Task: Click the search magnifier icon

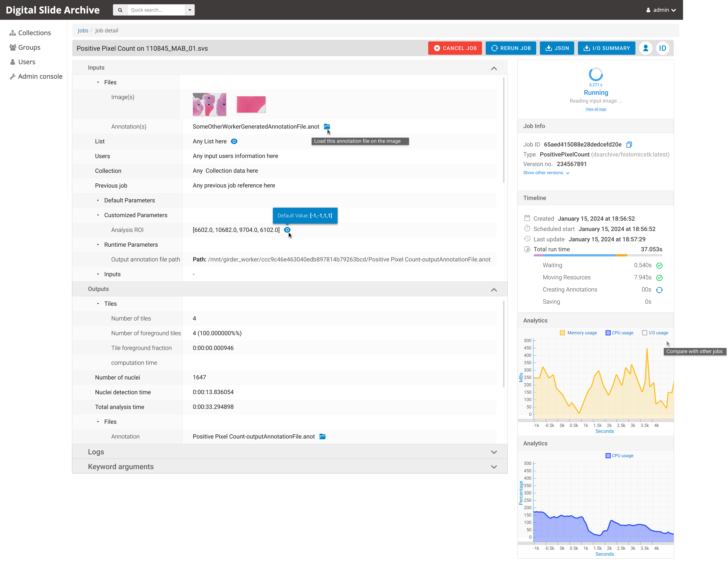Action: click(120, 10)
